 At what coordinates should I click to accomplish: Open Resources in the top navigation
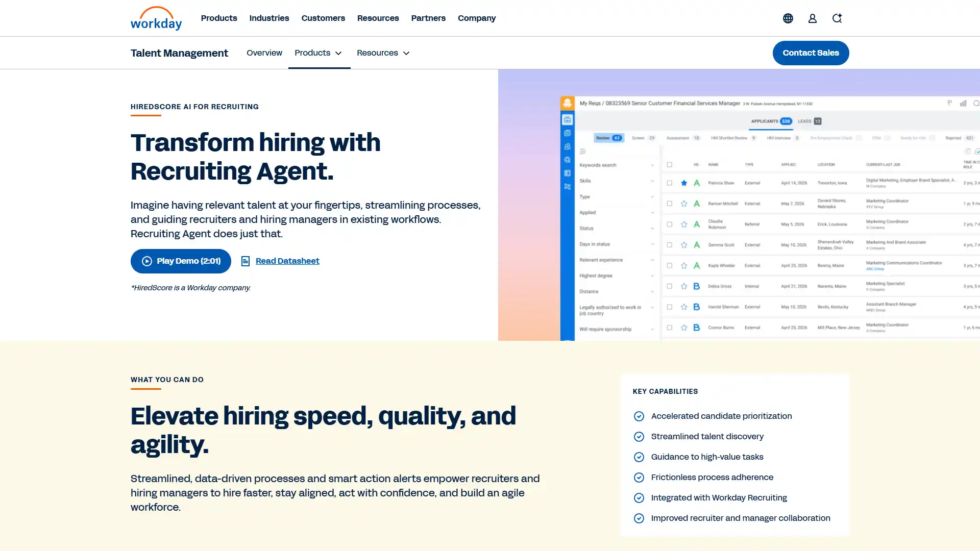coord(378,18)
